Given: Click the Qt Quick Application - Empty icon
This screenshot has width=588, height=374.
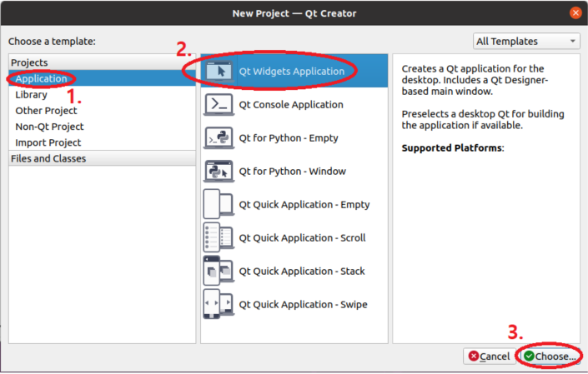Looking at the screenshot, I should pyautogui.click(x=219, y=204).
